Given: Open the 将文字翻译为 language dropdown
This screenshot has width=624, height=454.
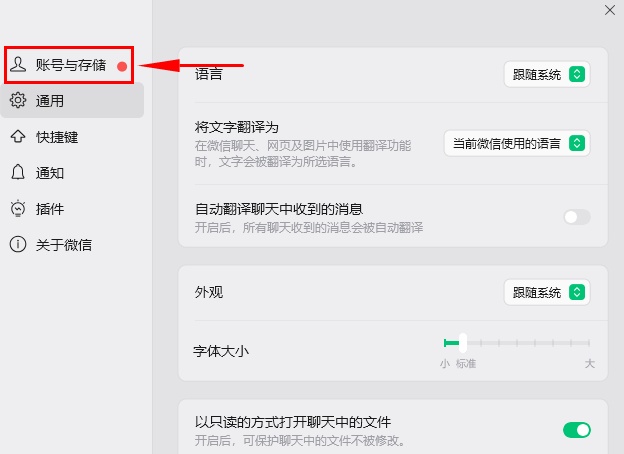Looking at the screenshot, I should (x=517, y=143).
